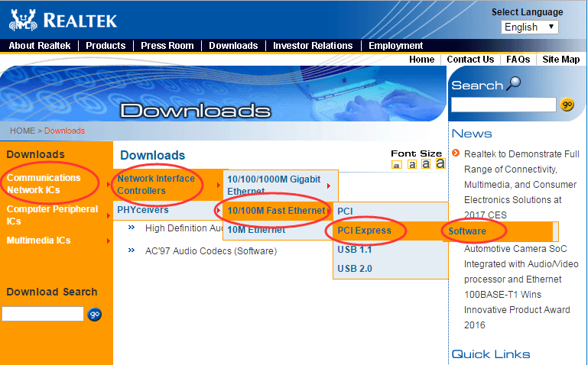Open About Realtek menu
Image resolution: width=588 pixels, height=365 pixels.
coord(39,46)
